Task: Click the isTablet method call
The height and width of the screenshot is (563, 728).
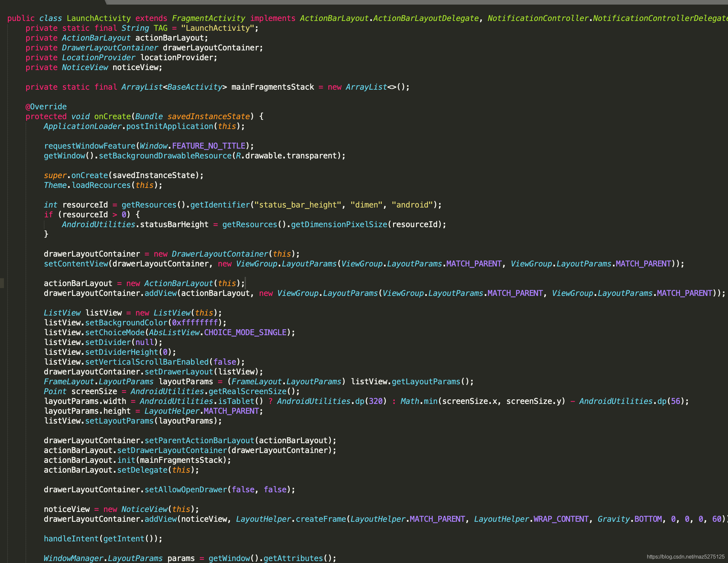Action: click(x=236, y=401)
